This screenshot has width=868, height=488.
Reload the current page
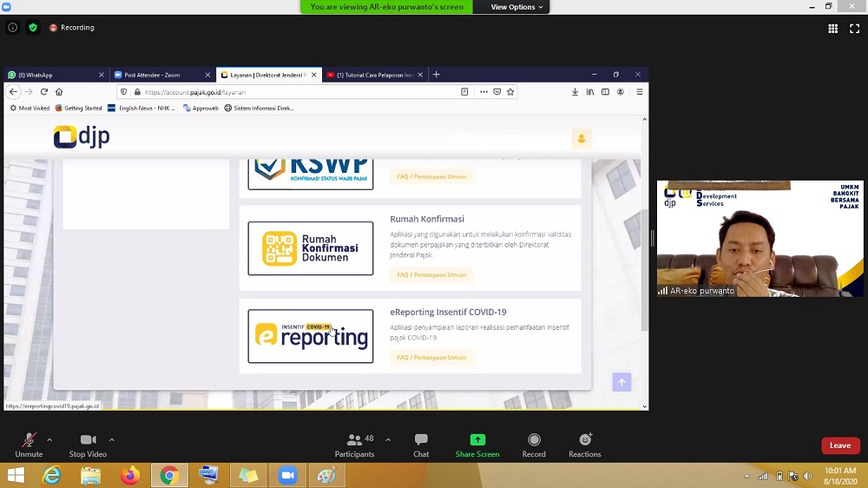pos(44,92)
